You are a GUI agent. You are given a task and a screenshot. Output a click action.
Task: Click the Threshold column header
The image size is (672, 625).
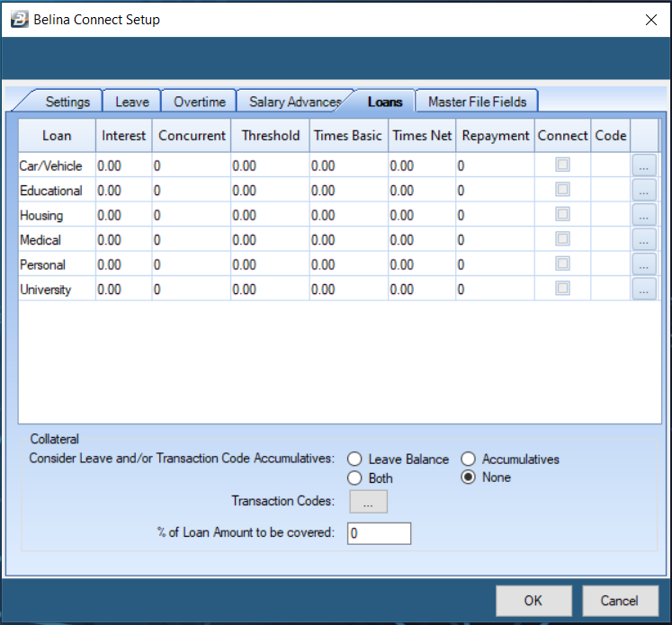270,136
